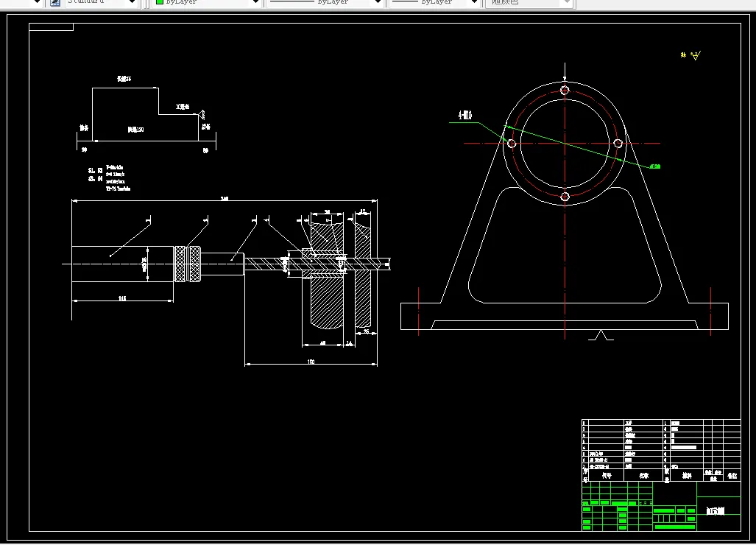This screenshot has width=756, height=545.
Task: Select the knurled collar on the shaft
Action: click(x=187, y=264)
